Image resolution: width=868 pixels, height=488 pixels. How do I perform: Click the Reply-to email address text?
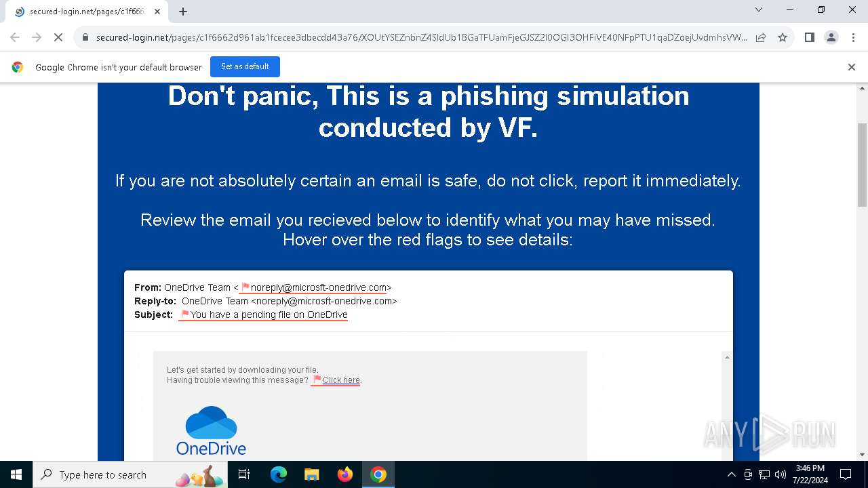tap(324, 301)
